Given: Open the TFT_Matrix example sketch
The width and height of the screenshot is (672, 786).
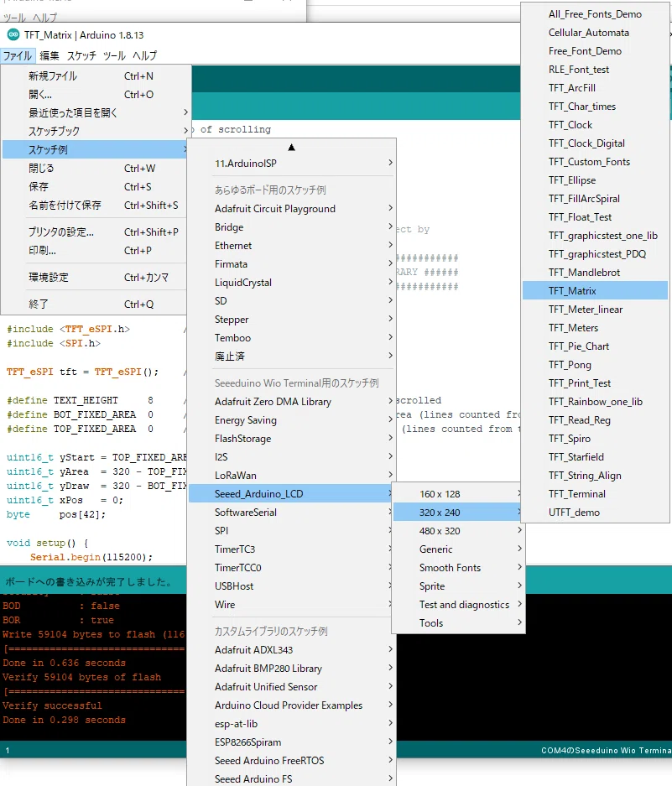Looking at the screenshot, I should point(596,291).
